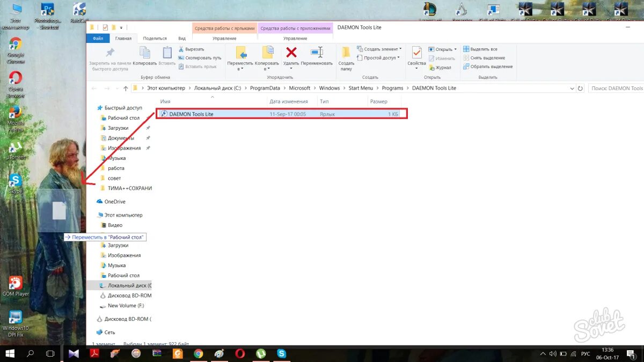
Task: Expand the Удалить dropdown arrow
Action: click(x=291, y=69)
